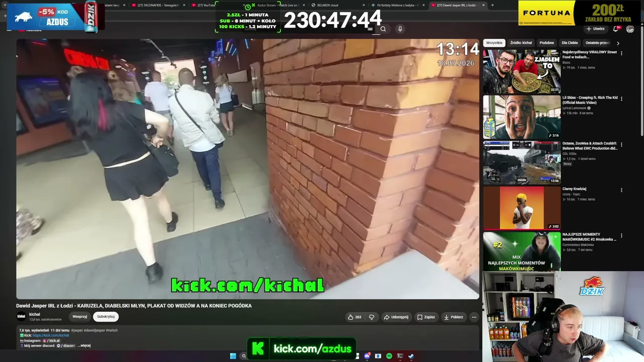Click the Subskrybuj button
644x362 pixels.
pyautogui.click(x=106, y=317)
